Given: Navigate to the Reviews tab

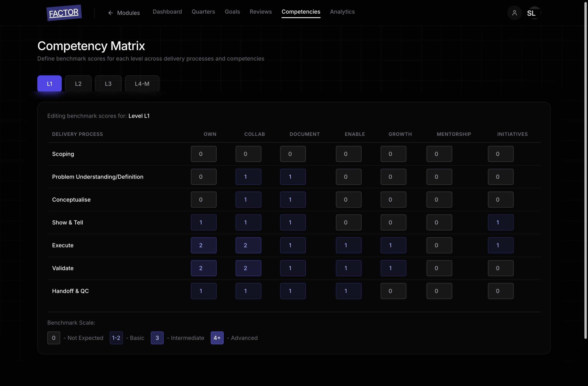Looking at the screenshot, I should click(x=261, y=12).
